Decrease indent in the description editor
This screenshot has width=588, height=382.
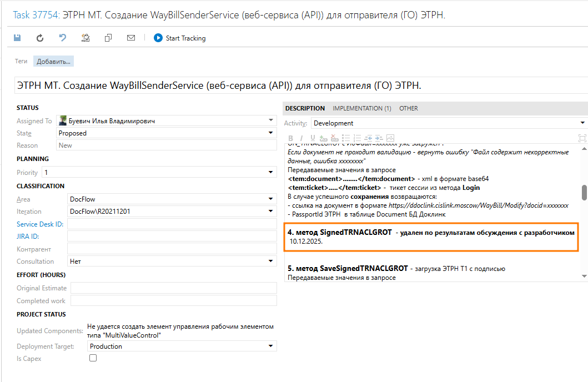pyautogui.click(x=368, y=138)
